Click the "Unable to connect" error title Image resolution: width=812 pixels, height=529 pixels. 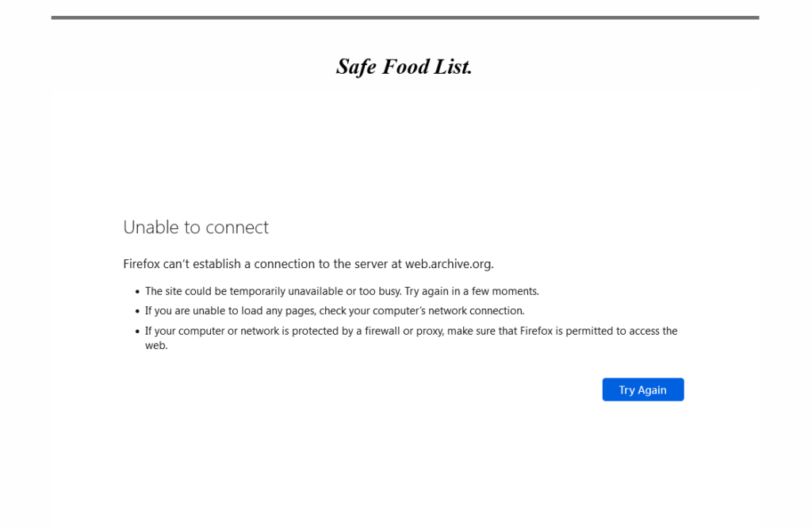click(x=196, y=228)
